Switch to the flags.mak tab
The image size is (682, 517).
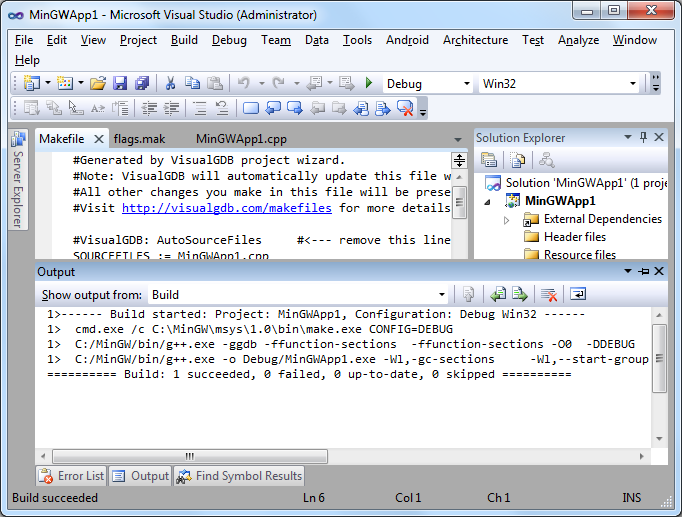click(x=139, y=139)
